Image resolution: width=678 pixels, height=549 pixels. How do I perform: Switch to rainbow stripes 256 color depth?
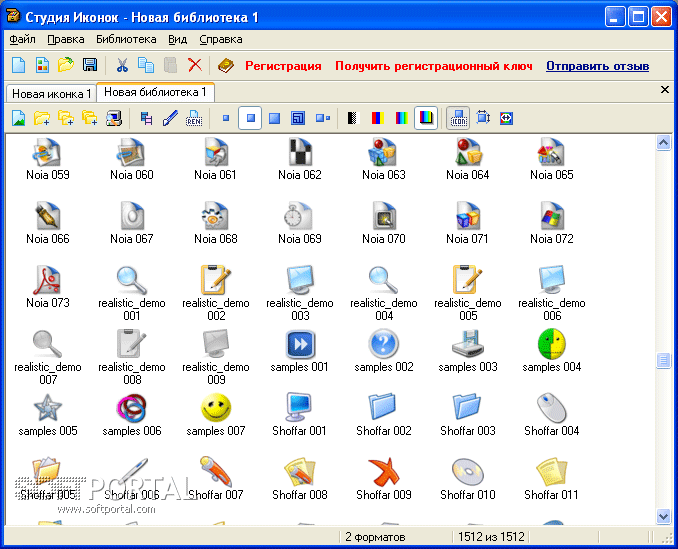(401, 118)
